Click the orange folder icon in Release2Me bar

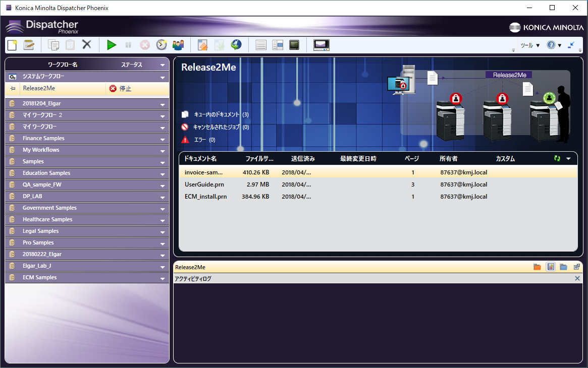pyautogui.click(x=537, y=267)
